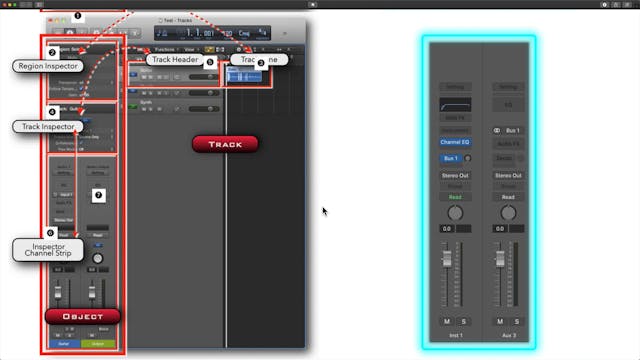Click volume fader on Inst 1 strip

(447, 259)
